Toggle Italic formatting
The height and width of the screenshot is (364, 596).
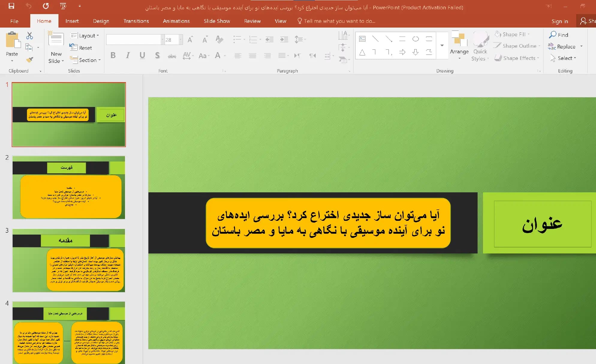click(128, 55)
